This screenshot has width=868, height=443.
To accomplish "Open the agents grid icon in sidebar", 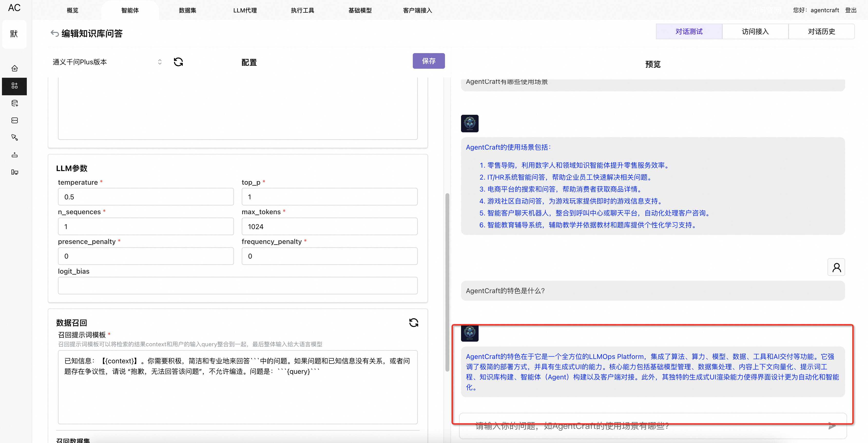I will click(14, 86).
